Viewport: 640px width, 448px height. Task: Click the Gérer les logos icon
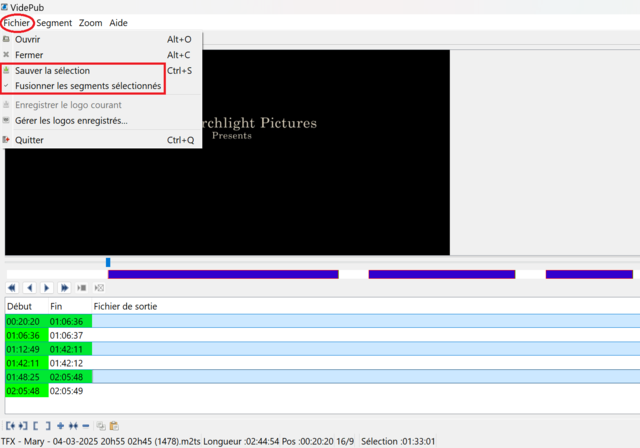6,120
